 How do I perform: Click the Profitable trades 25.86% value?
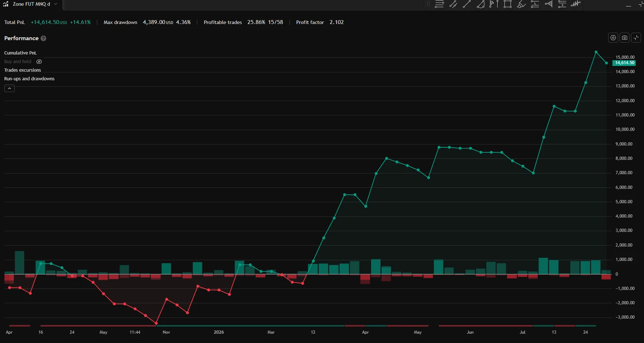256,22
